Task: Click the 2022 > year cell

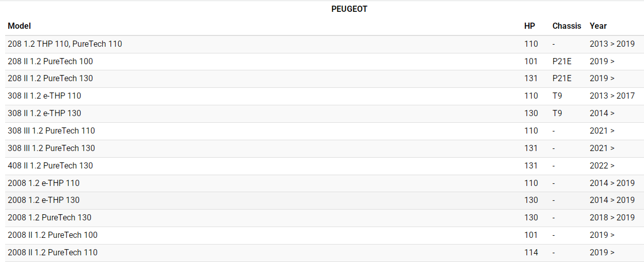Action: click(602, 165)
